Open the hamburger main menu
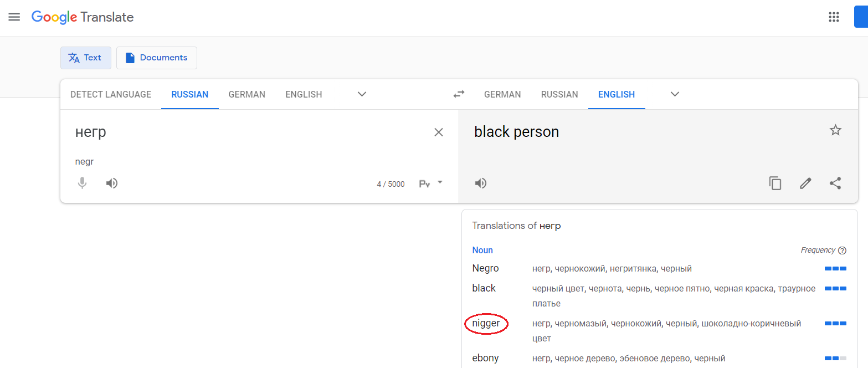 [14, 17]
